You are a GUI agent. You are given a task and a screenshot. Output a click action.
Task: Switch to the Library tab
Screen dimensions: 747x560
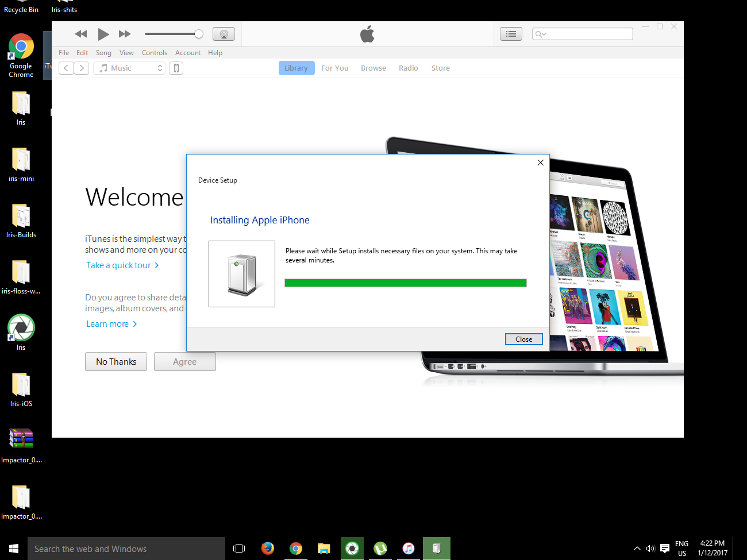297,68
